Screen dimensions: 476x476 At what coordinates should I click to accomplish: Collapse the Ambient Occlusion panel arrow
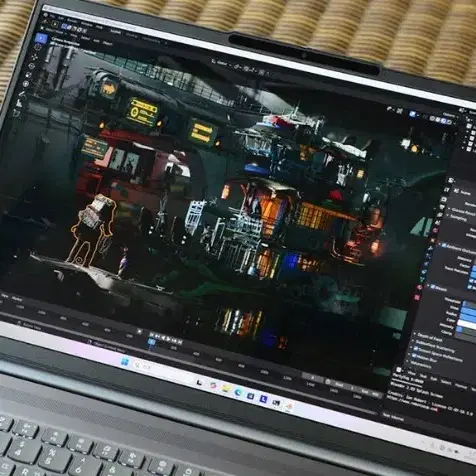point(439,244)
